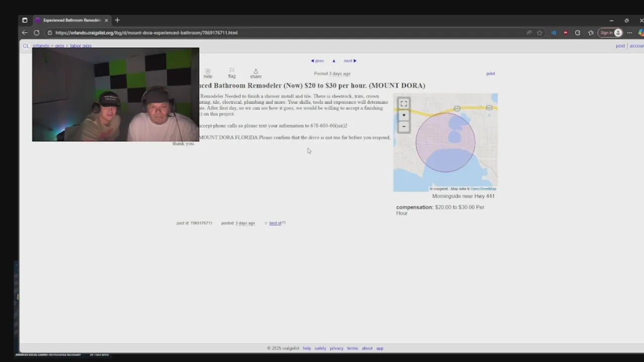Click 'Morningside near Hwy 441' text
The image size is (644, 362).
pos(463,196)
